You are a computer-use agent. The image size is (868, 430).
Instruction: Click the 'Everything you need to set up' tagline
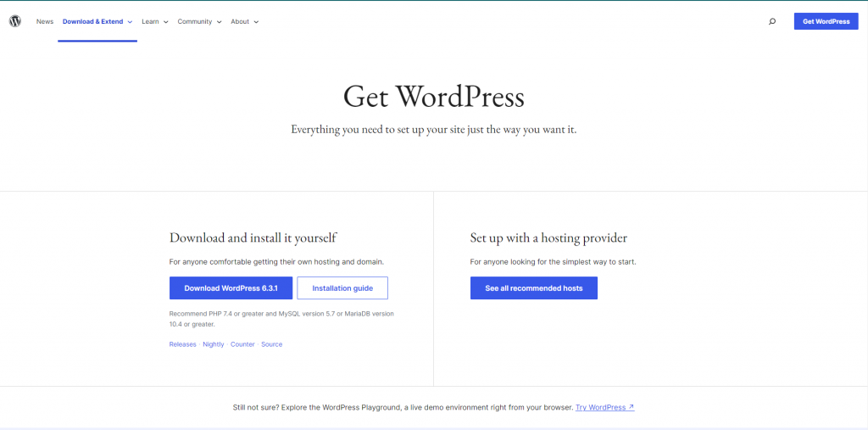click(x=434, y=131)
